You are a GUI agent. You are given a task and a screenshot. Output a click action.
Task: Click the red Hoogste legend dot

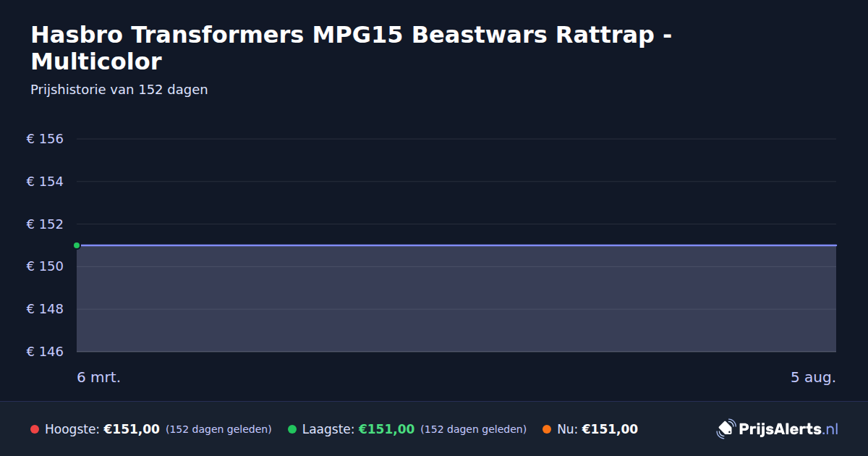click(35, 429)
